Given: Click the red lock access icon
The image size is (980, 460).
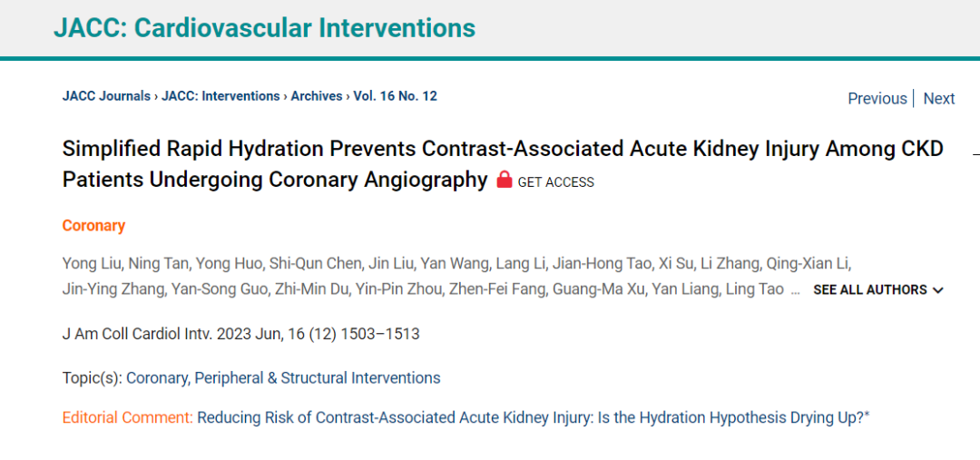Looking at the screenshot, I should click(505, 181).
